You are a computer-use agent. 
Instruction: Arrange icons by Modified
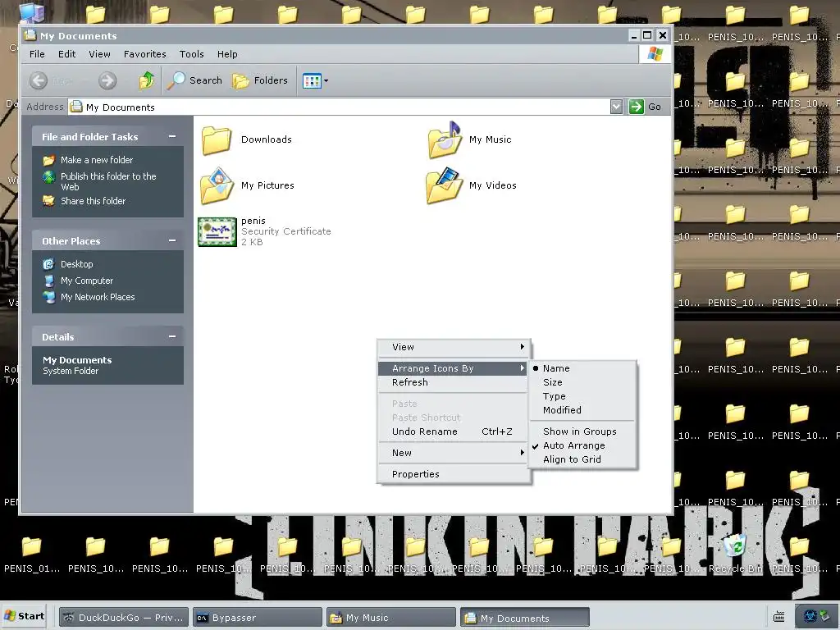tap(582, 410)
